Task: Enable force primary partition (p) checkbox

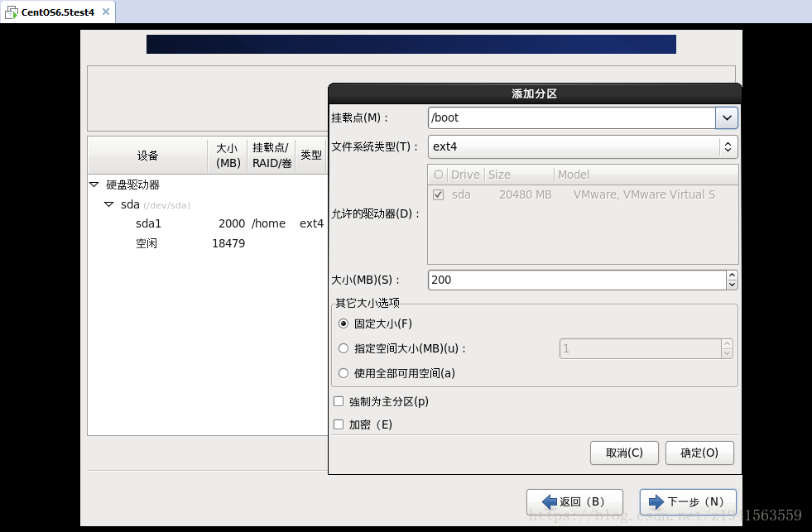Action: (339, 401)
